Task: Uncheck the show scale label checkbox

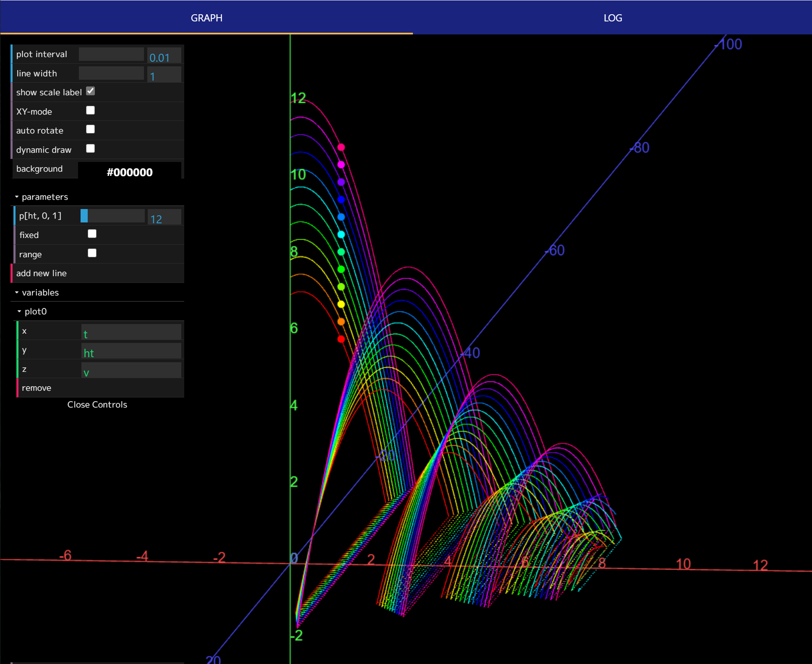Action: point(90,91)
